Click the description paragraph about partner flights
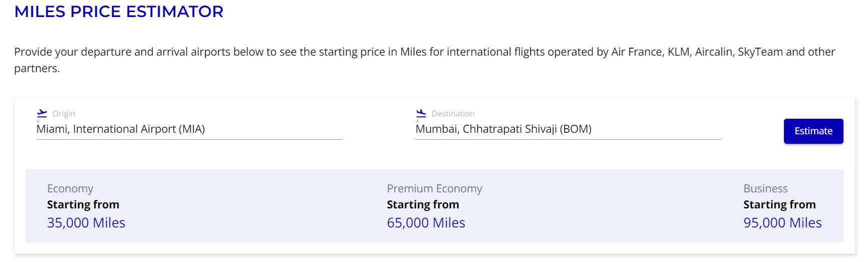The height and width of the screenshot is (262, 868). click(425, 60)
